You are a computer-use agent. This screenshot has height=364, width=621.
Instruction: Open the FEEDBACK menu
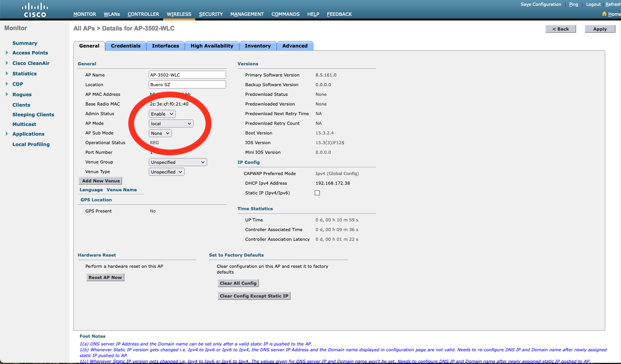point(339,14)
